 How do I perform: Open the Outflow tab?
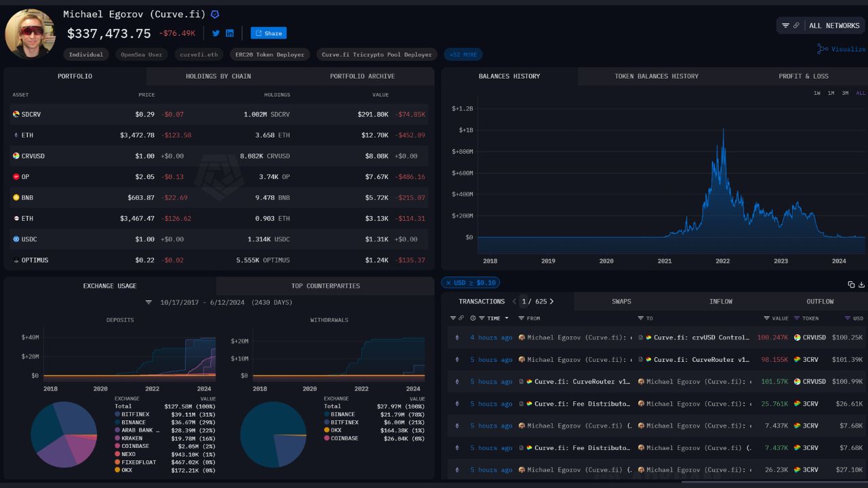coord(820,302)
